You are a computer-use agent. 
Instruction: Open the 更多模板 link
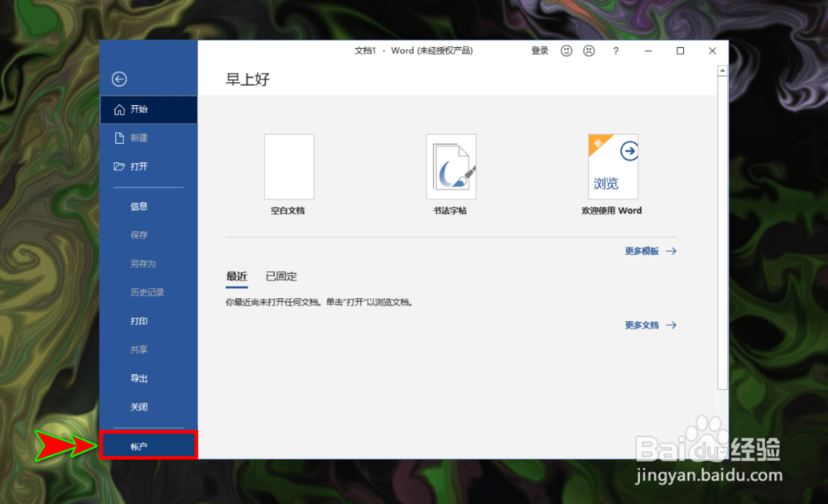coord(642,251)
